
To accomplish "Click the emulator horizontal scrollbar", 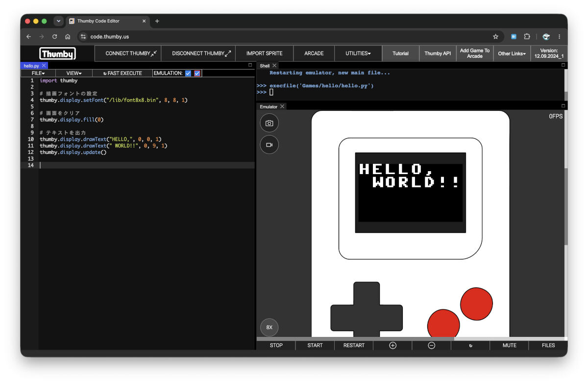I will click(x=355, y=339).
